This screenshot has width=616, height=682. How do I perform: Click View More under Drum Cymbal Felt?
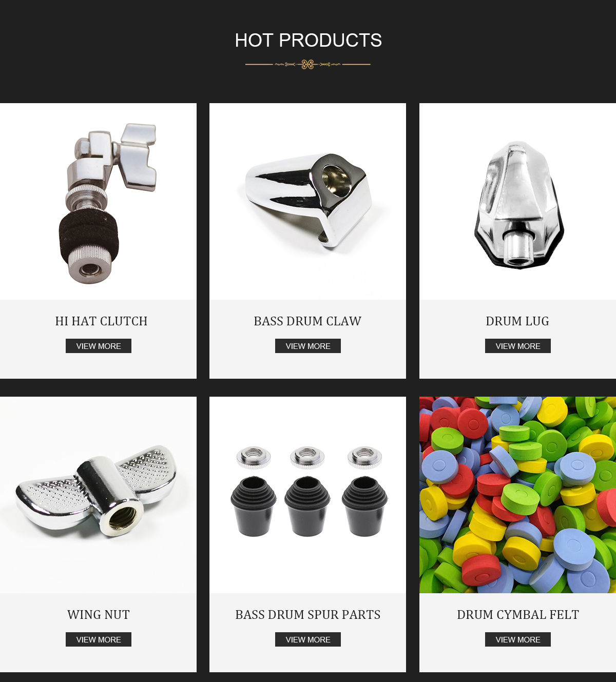[518, 639]
